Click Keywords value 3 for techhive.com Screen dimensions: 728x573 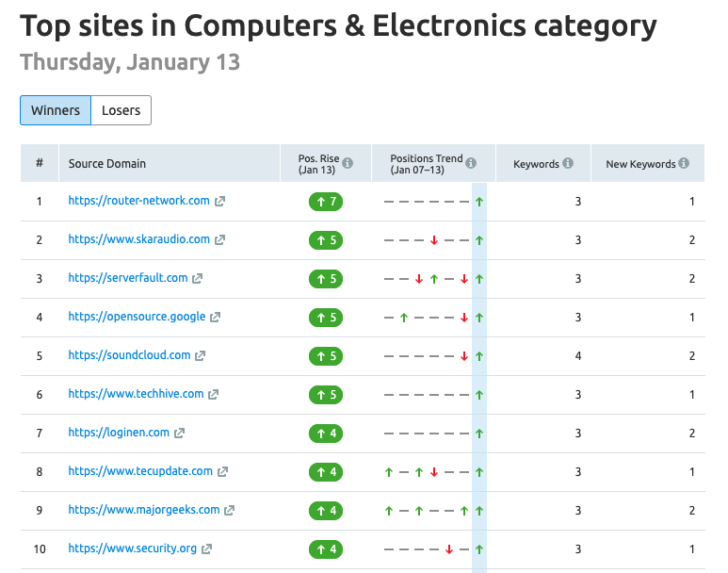point(578,395)
